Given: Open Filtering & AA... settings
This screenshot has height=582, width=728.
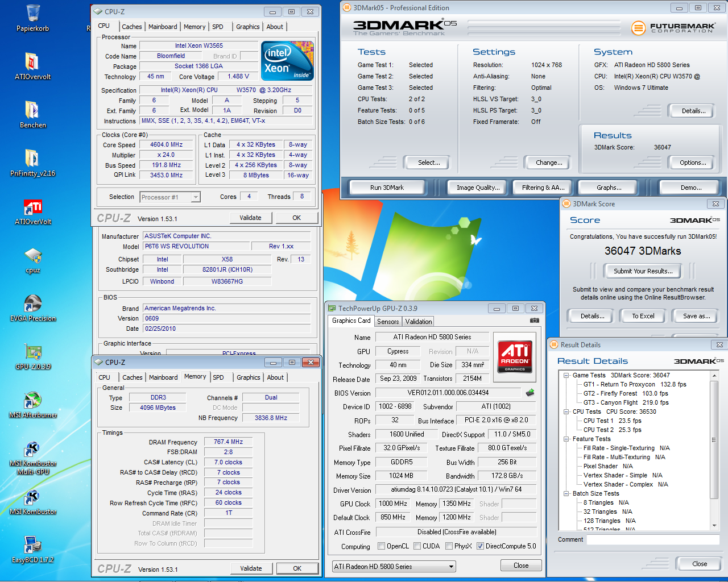Looking at the screenshot, I should coord(543,188).
